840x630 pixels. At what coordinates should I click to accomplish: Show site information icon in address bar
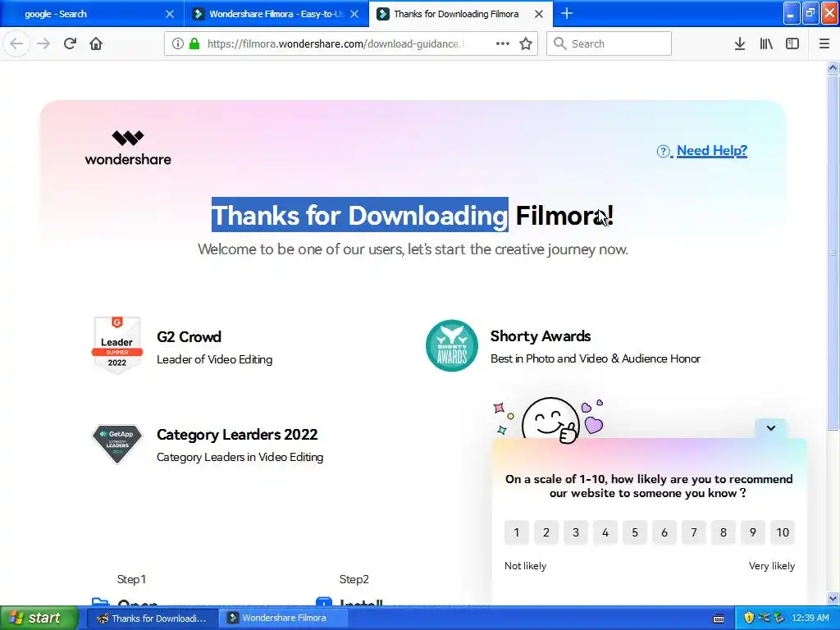(x=178, y=43)
